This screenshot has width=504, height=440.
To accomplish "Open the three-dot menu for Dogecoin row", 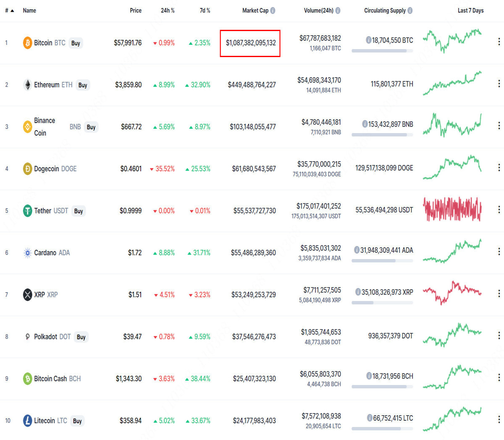I will [499, 168].
